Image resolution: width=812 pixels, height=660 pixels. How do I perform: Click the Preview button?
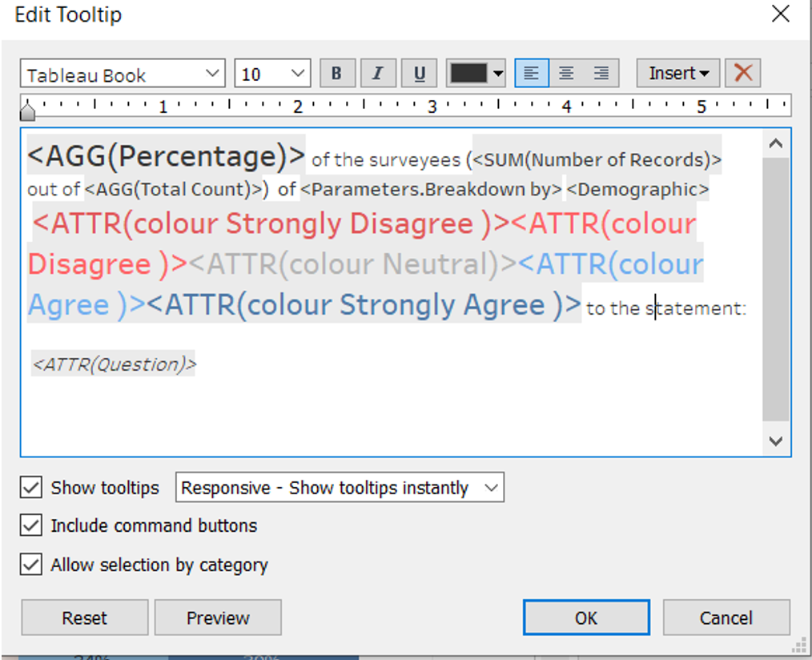[218, 618]
